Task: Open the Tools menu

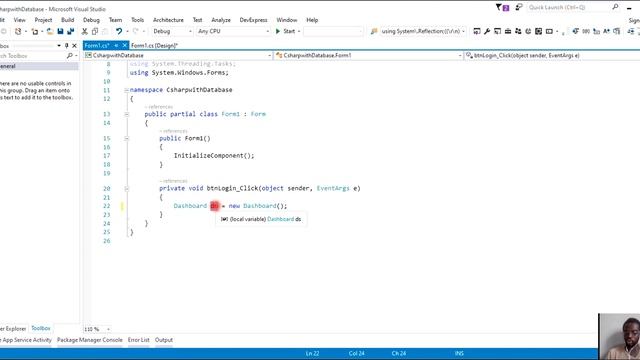Action: point(137,20)
